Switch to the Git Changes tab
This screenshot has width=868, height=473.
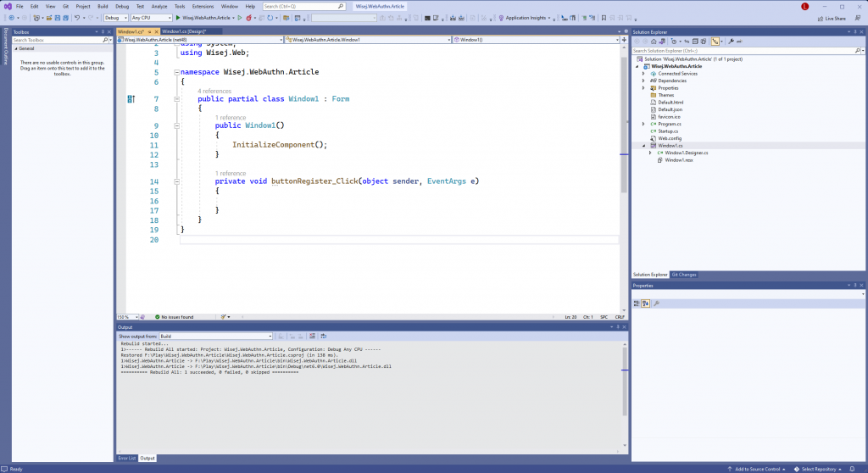(684, 275)
